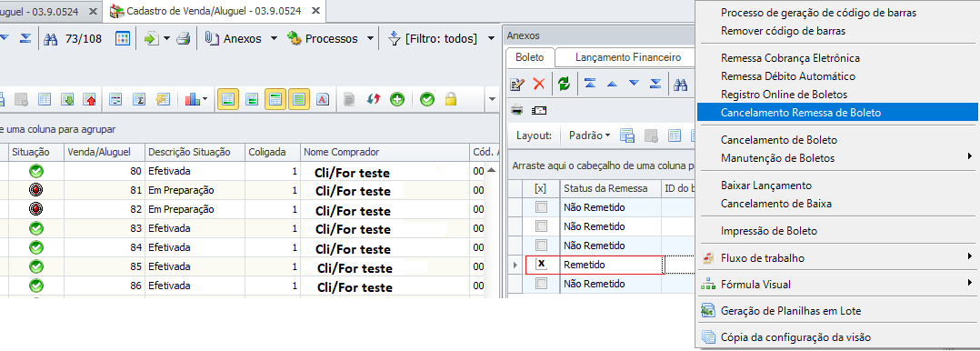Go to previous record in Anexos panel

[x=612, y=84]
